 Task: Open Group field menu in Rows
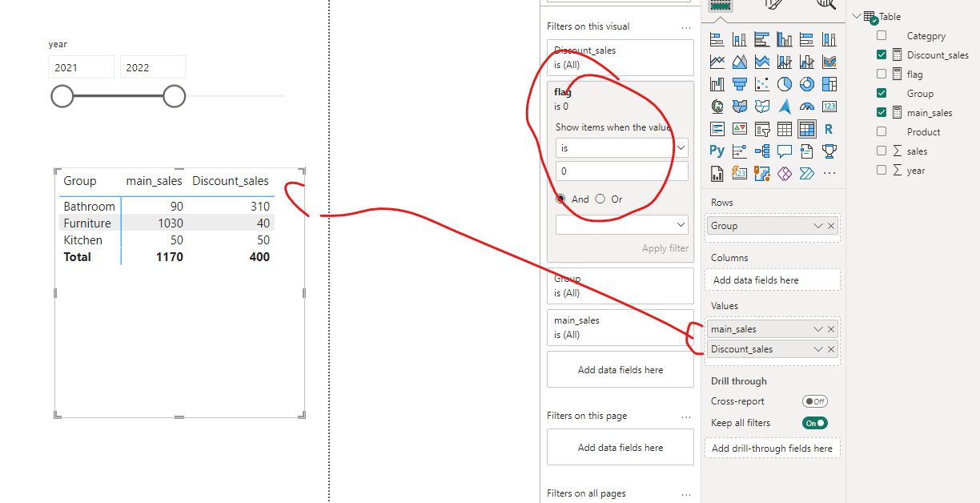coord(818,226)
